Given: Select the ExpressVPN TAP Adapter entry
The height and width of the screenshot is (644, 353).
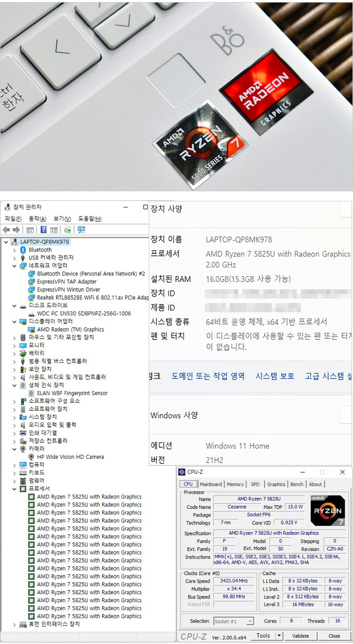Looking at the screenshot, I should [x=67, y=282].
